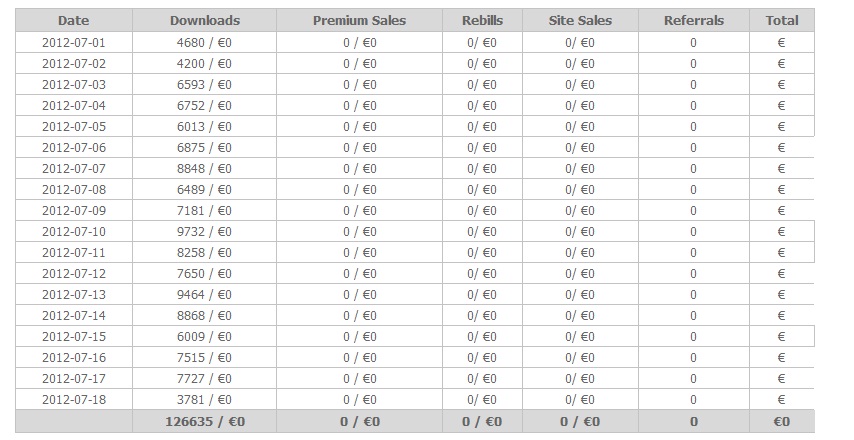Select the 2012-07-10 date cell
The width and height of the screenshot is (854, 440).
(x=73, y=232)
